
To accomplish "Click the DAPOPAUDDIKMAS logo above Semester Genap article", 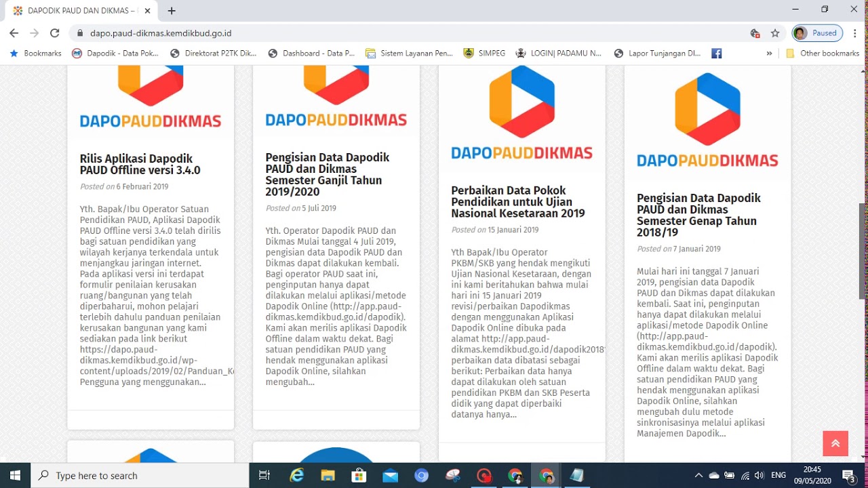I will pos(707,120).
